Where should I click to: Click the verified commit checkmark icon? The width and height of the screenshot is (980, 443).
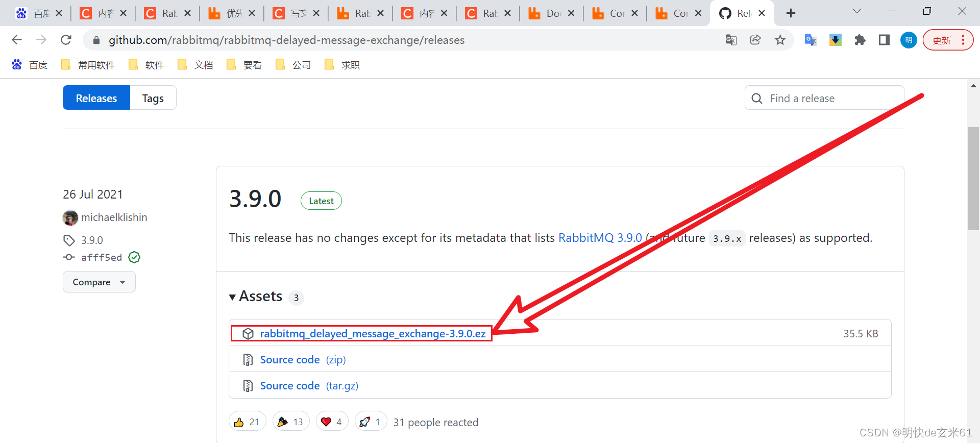[x=134, y=257]
